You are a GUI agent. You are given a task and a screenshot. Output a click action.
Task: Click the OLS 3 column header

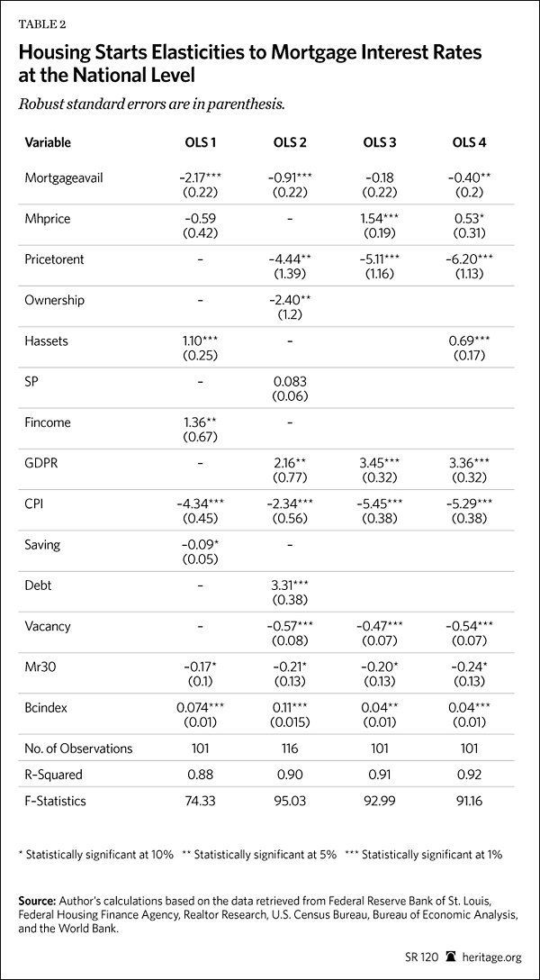[380, 142]
